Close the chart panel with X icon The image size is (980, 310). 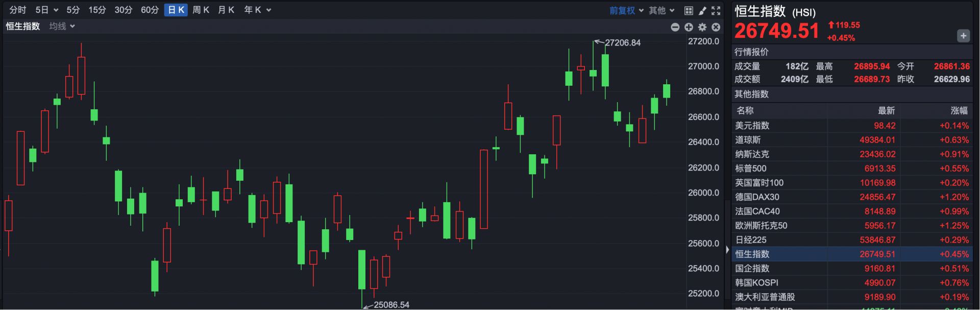click(x=716, y=27)
